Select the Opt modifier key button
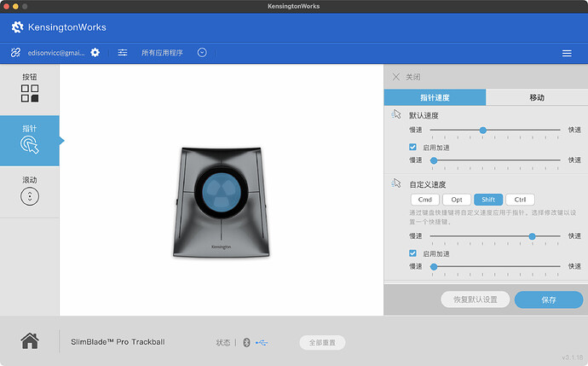The image size is (588, 366). [457, 200]
